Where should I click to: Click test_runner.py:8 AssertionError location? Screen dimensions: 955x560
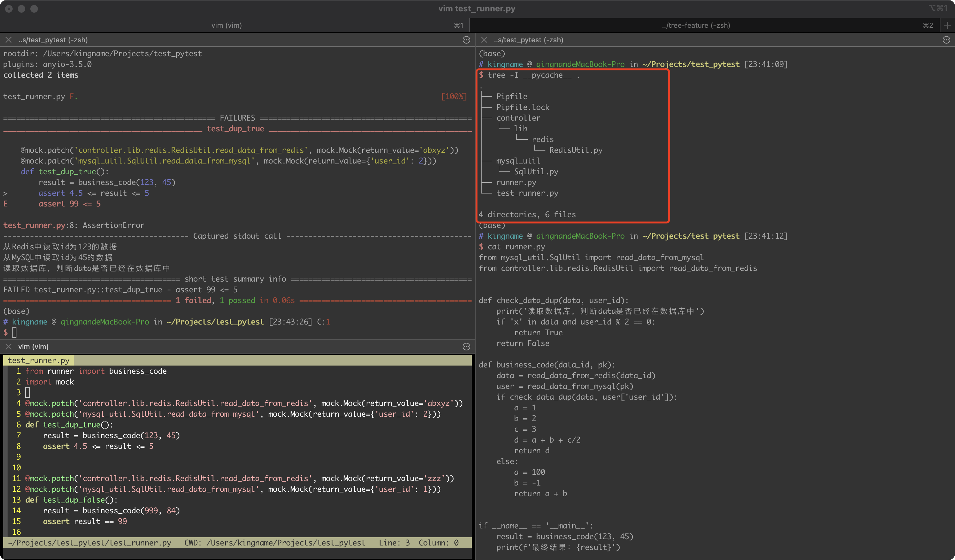(74, 225)
